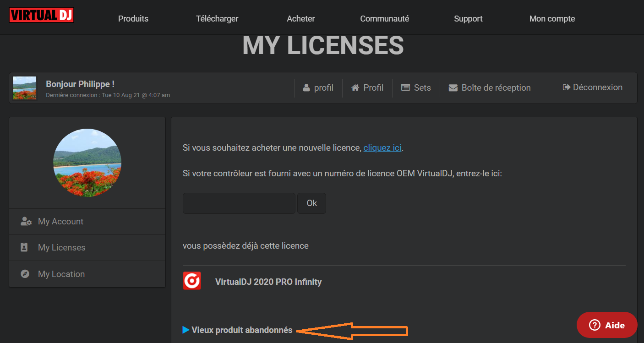Open the Aide help button
644x343 pixels.
[x=607, y=325]
